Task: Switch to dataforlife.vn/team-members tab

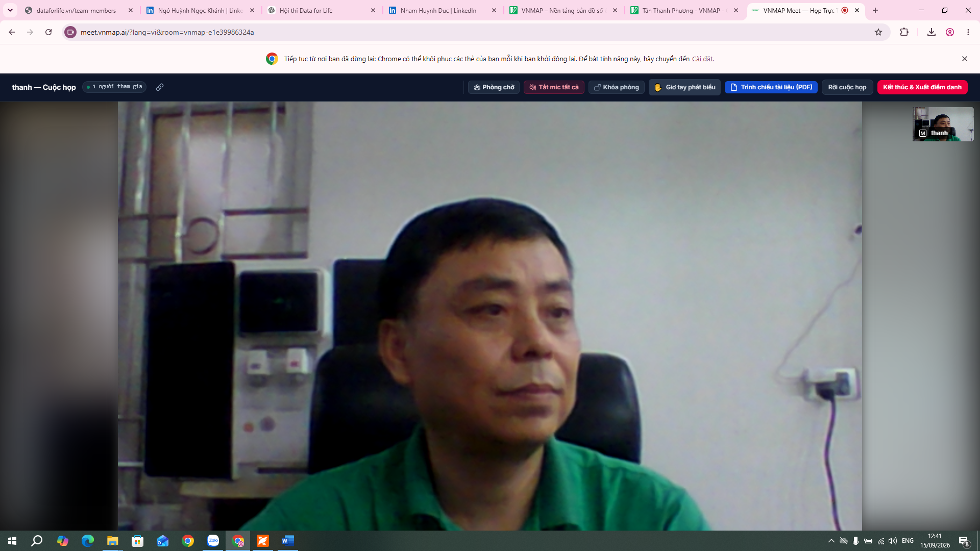Action: click(77, 10)
